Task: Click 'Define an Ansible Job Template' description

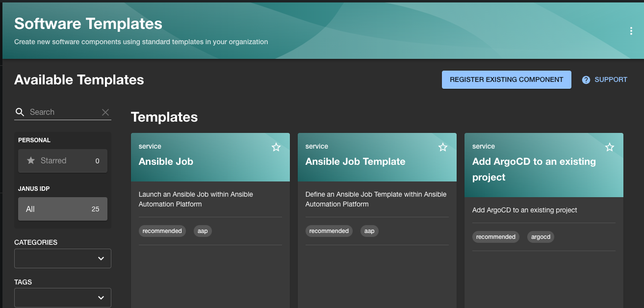Action: (376, 199)
